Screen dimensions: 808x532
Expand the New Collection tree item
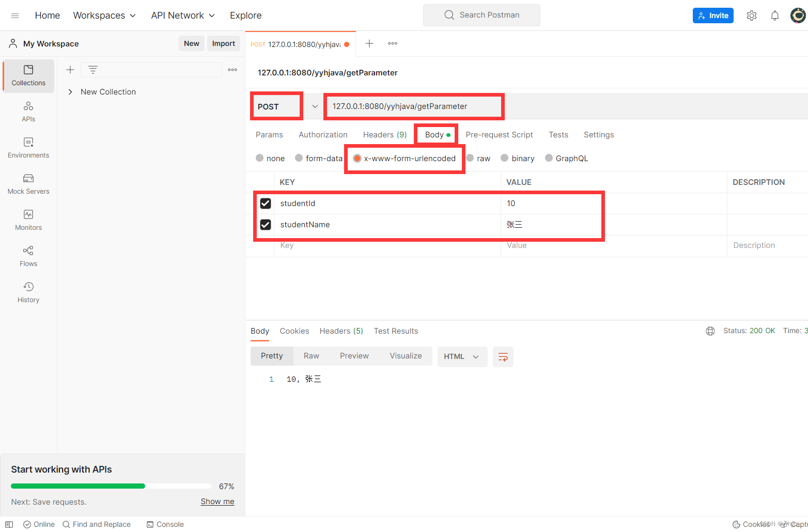70,92
